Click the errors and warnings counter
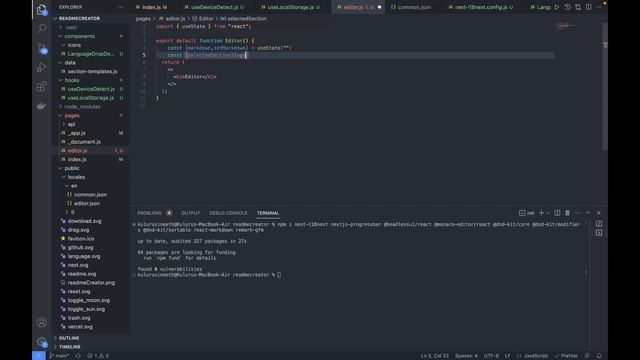This screenshot has height=360, width=640. pos(98,356)
